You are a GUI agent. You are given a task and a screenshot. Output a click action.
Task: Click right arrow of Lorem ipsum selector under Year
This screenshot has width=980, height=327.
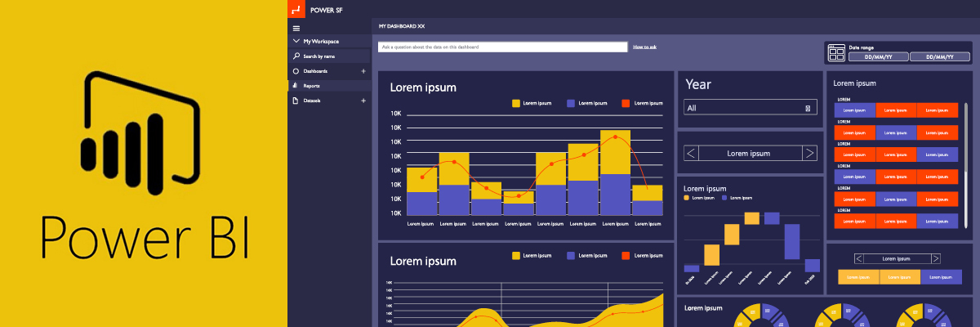tap(809, 153)
